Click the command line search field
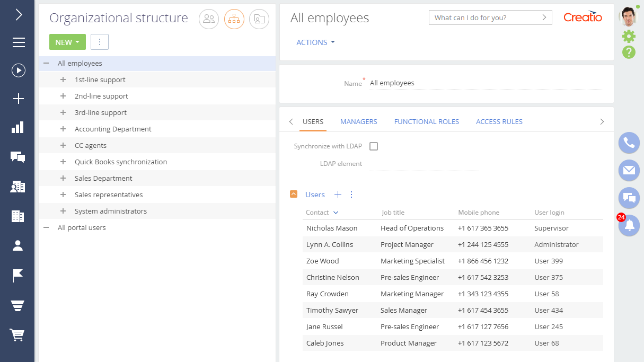This screenshot has width=644, height=362. [x=485, y=17]
